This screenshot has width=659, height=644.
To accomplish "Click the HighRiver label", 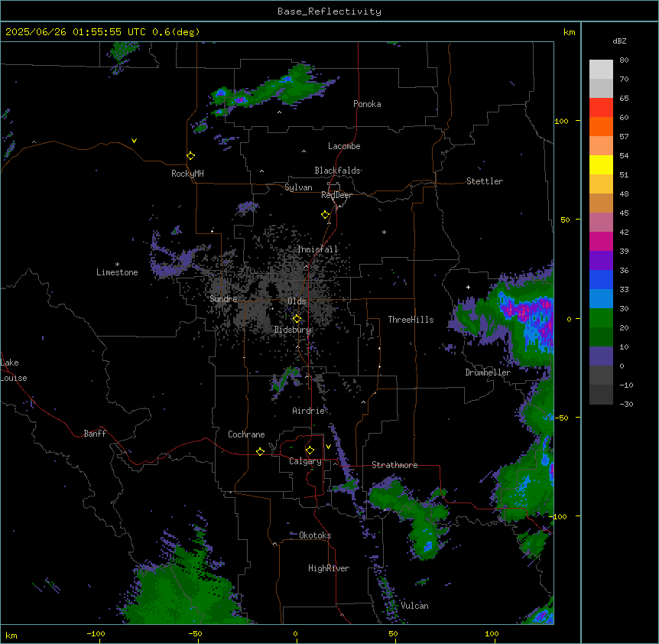I will [x=329, y=568].
